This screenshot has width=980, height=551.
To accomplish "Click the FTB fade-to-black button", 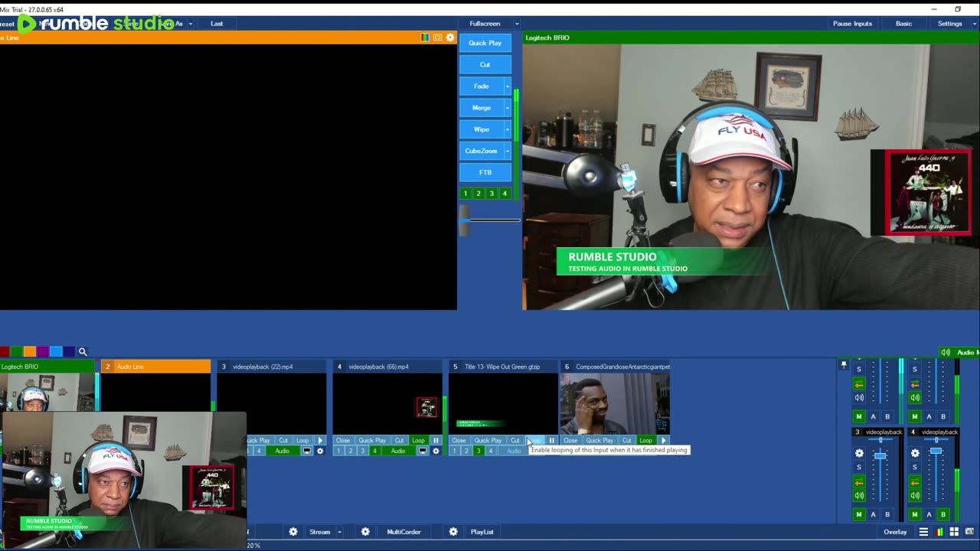I will coord(485,172).
